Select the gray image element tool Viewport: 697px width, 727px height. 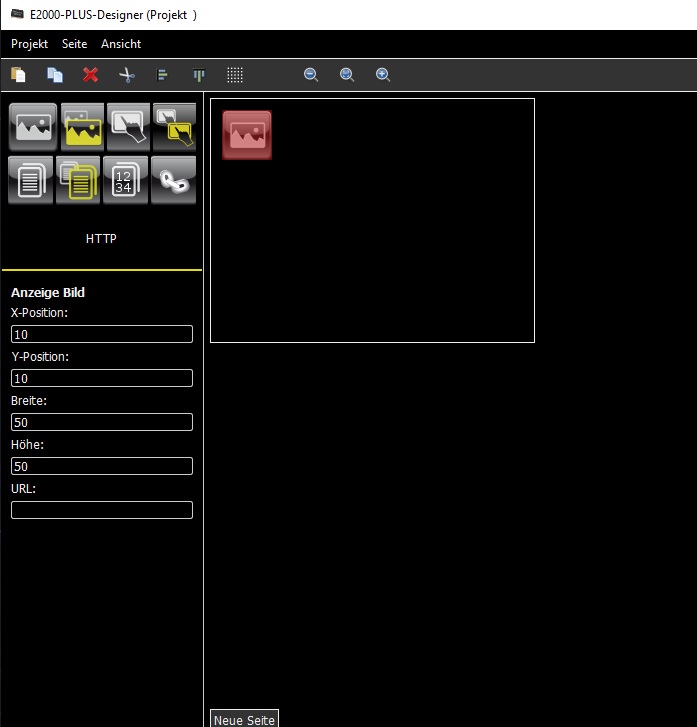pyautogui.click(x=33, y=127)
